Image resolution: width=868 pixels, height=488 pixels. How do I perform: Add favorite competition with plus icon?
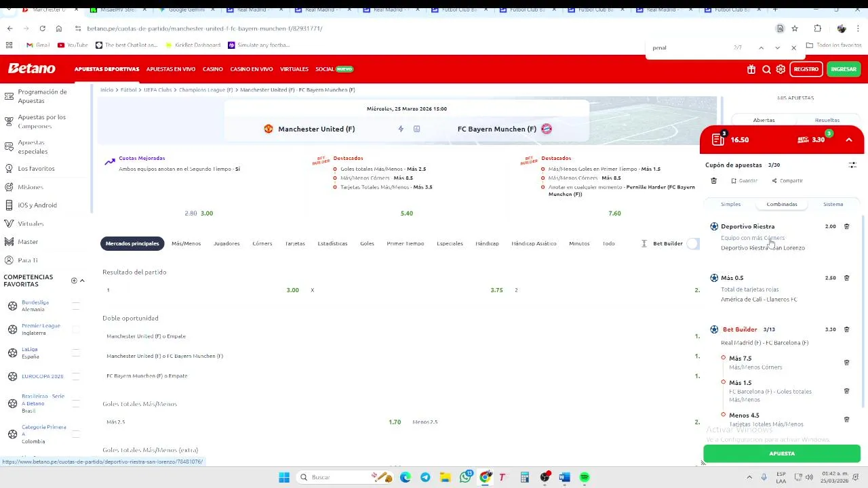[74, 281]
